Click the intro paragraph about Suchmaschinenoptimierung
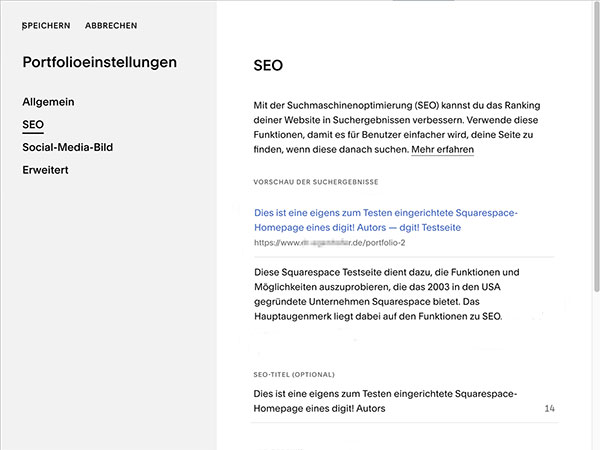The height and width of the screenshot is (450, 600). [397, 127]
